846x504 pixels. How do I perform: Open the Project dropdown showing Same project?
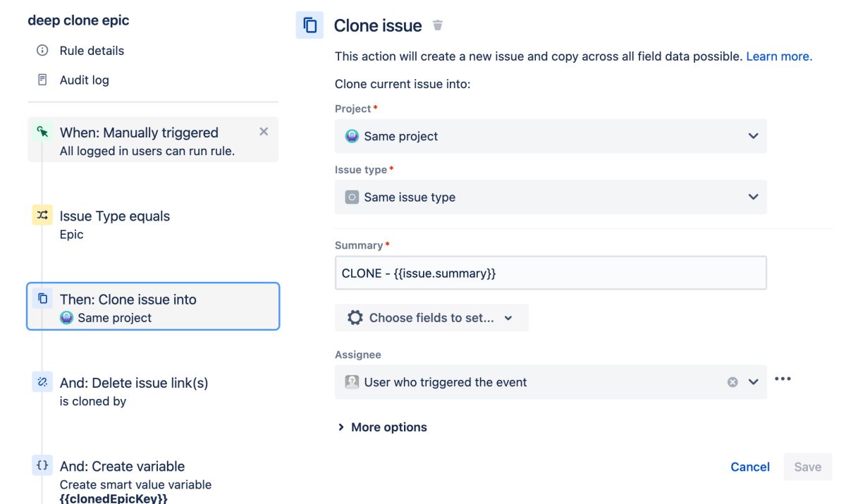pyautogui.click(x=550, y=136)
